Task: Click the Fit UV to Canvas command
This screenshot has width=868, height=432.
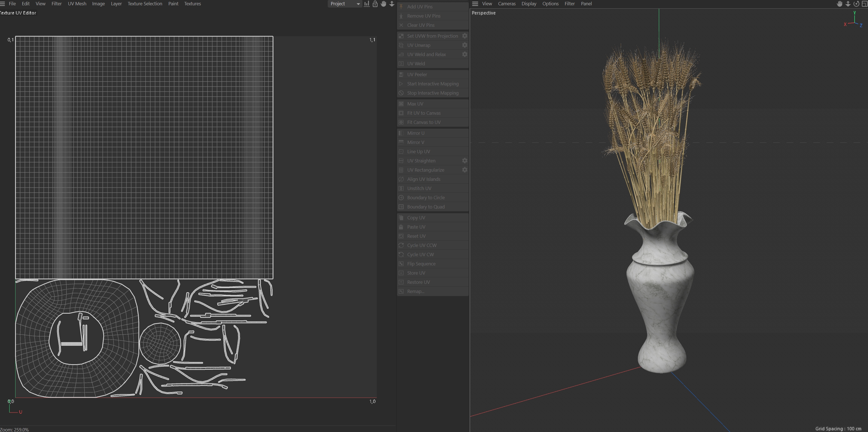Action: [x=424, y=113]
